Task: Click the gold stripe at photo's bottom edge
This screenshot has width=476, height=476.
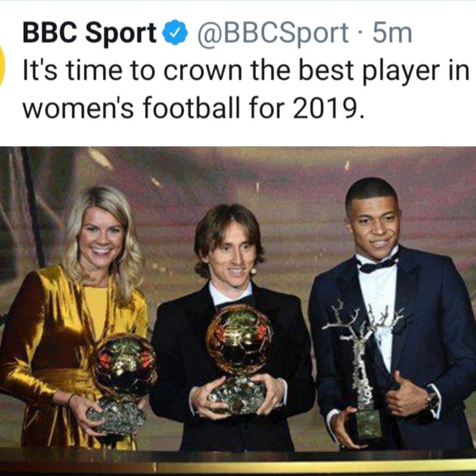Action: pos(316,466)
